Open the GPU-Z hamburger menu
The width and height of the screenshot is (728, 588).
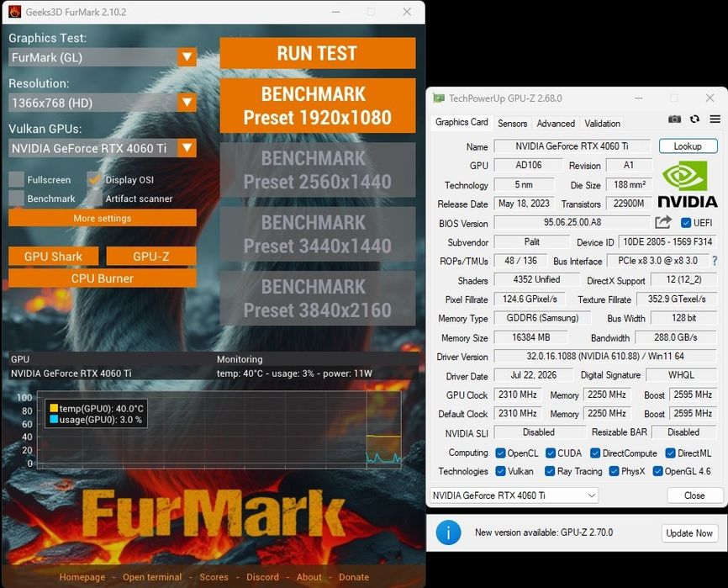[715, 119]
